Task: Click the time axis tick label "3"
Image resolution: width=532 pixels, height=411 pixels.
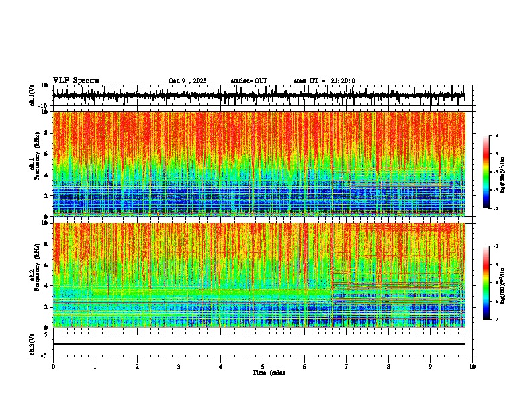Action: 179,367
